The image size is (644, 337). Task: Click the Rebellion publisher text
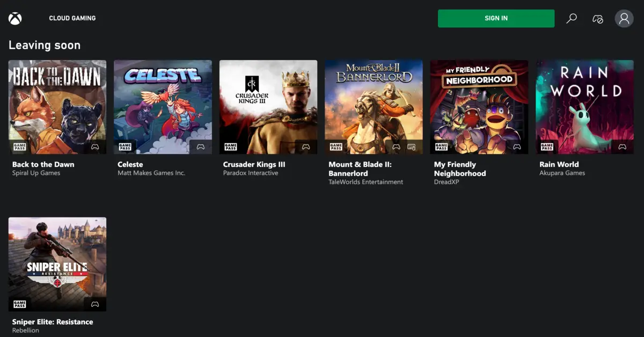[26, 331]
